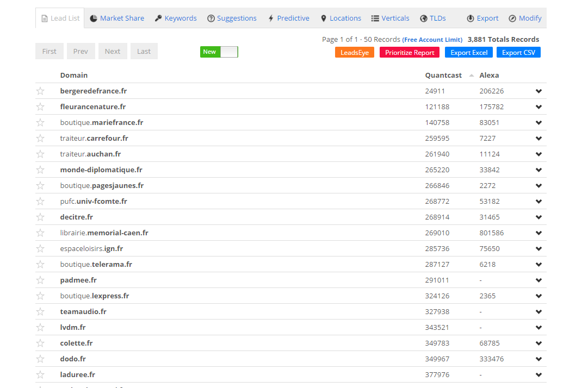
Task: Star the bergeredefrance.fr row
Action: 40,91
